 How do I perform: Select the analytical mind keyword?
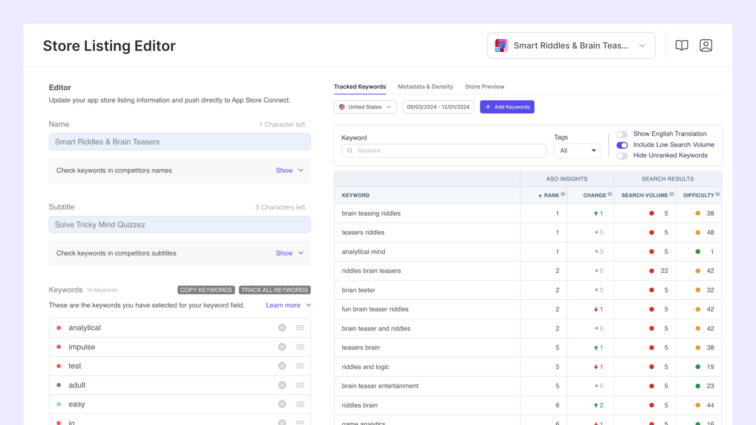[x=363, y=252]
